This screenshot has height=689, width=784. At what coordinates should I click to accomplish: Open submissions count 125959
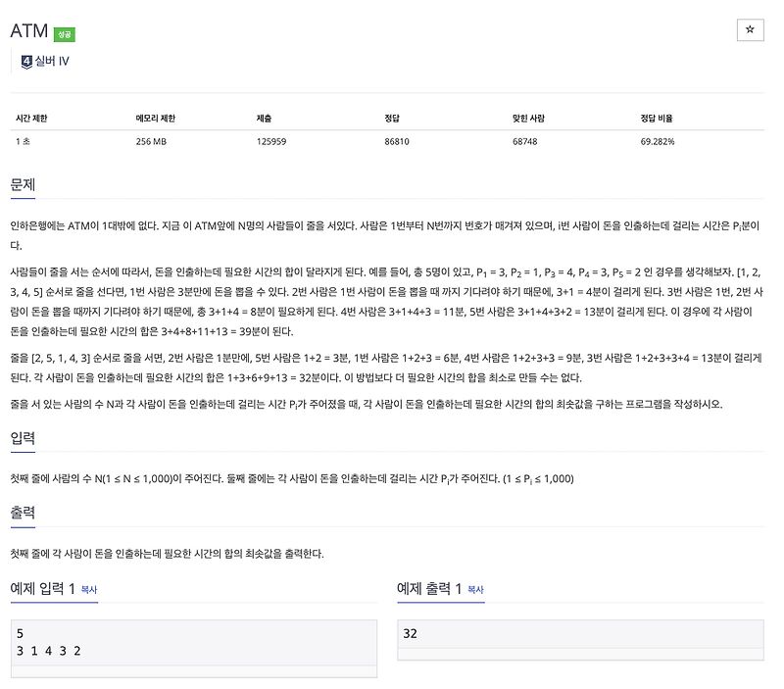click(x=271, y=141)
